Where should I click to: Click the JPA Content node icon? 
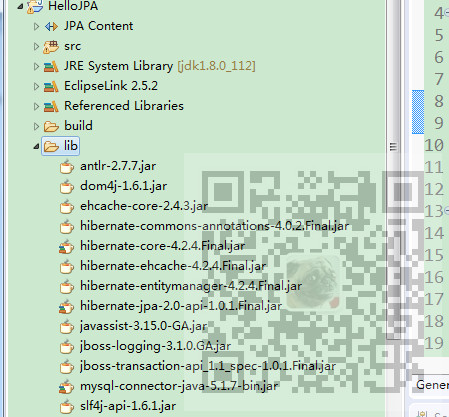(51, 26)
